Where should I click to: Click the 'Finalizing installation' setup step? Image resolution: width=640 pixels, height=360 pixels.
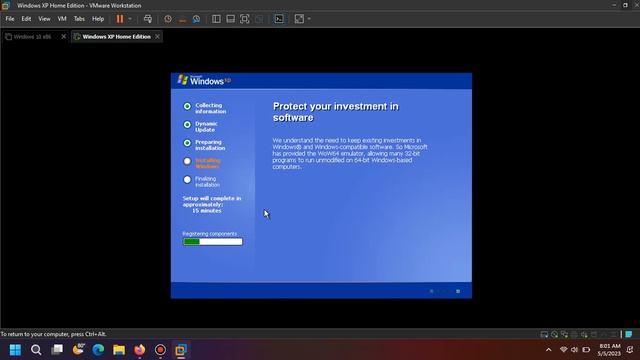tap(207, 182)
